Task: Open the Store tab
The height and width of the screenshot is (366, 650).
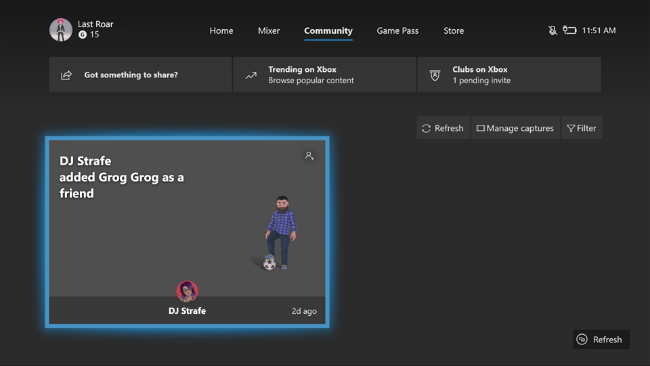Action: pos(454,31)
